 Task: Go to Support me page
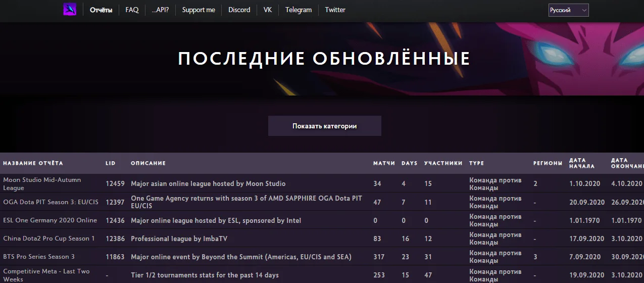pos(199,10)
